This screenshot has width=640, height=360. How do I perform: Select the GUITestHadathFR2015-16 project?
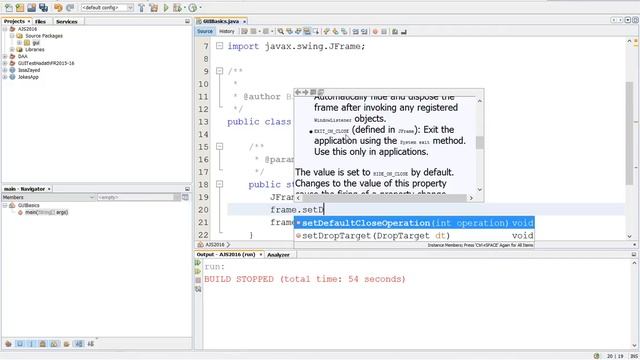coord(46,63)
